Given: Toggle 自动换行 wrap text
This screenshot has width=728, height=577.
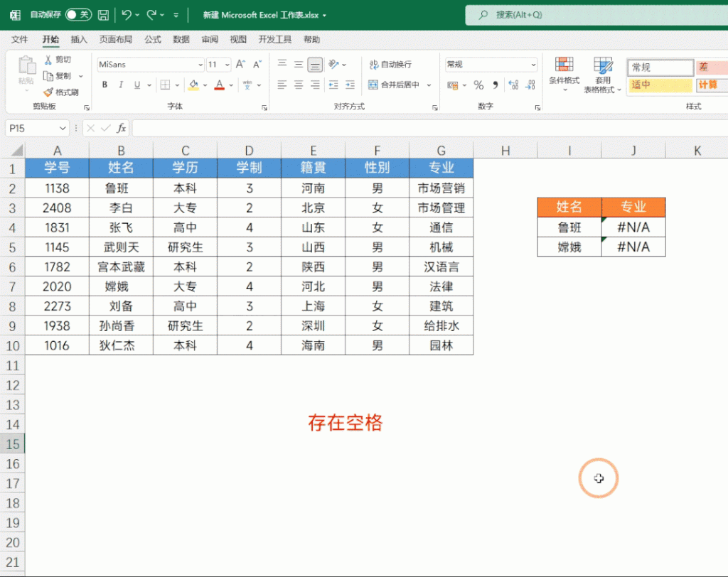Looking at the screenshot, I should pyautogui.click(x=390, y=64).
